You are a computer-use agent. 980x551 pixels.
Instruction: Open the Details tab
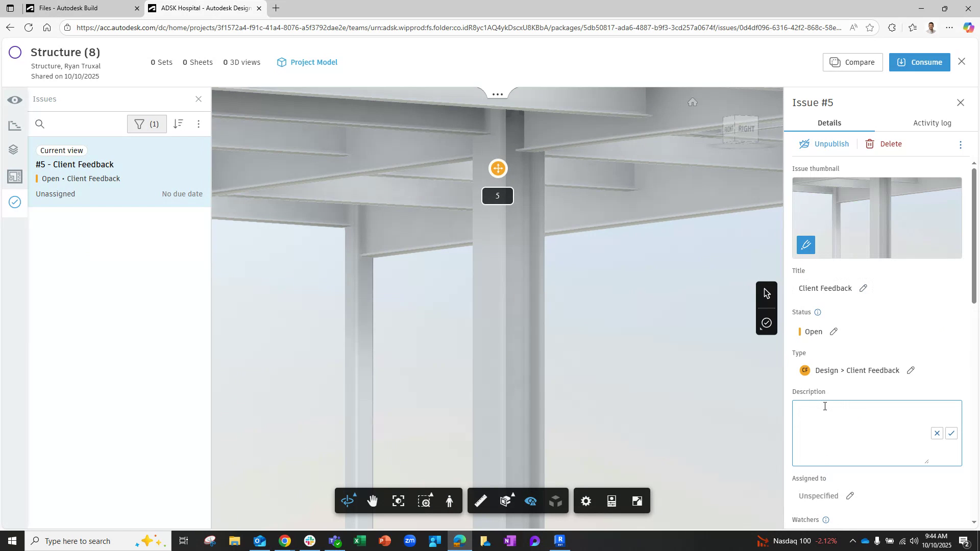829,122
